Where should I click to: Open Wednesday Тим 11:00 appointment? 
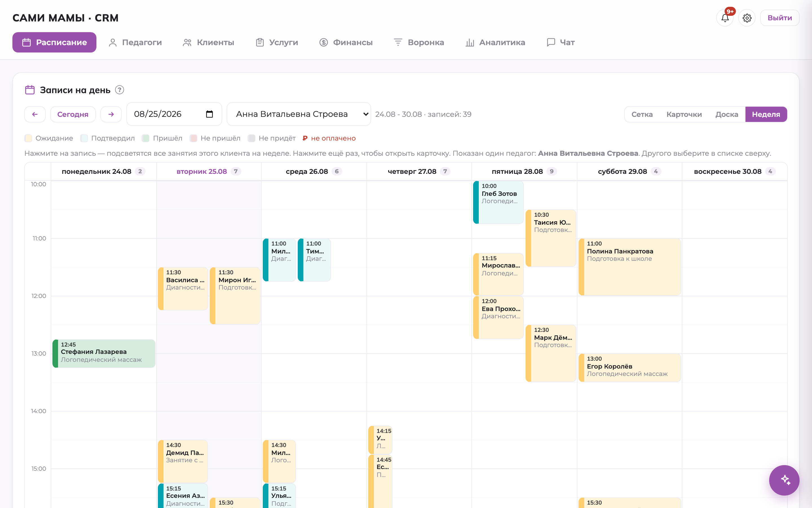pyautogui.click(x=314, y=260)
